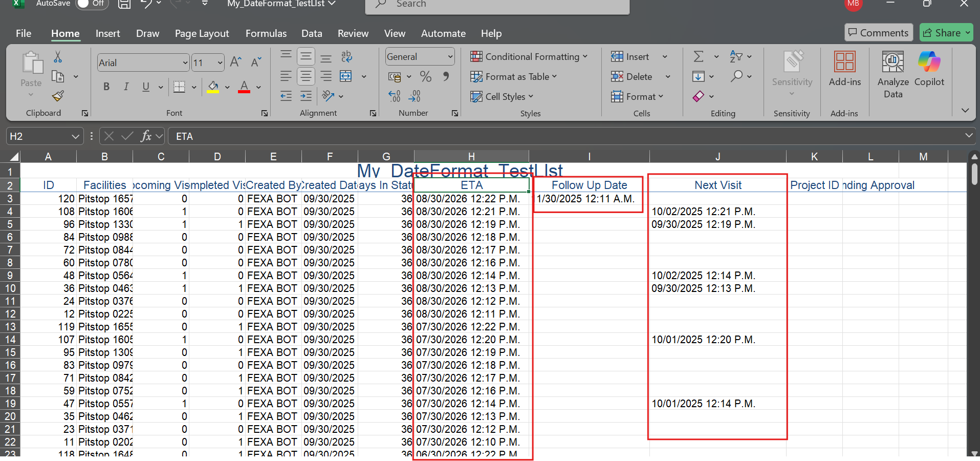Image resolution: width=980 pixels, height=461 pixels.
Task: Click the Insert Function fx icon
Action: click(146, 136)
